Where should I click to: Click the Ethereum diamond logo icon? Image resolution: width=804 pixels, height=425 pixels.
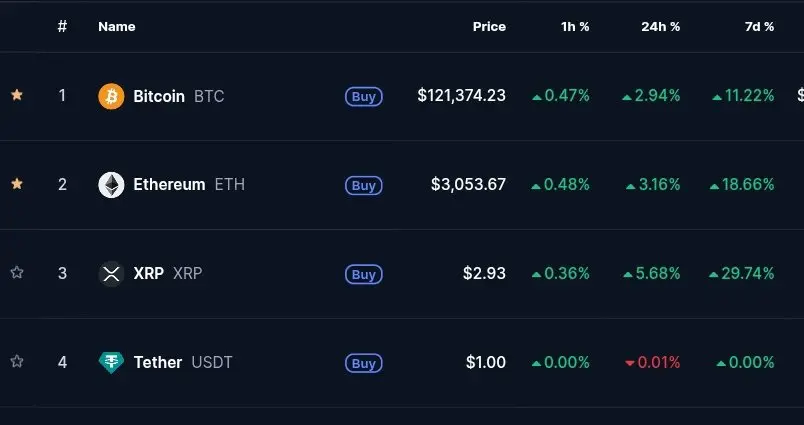pos(111,185)
